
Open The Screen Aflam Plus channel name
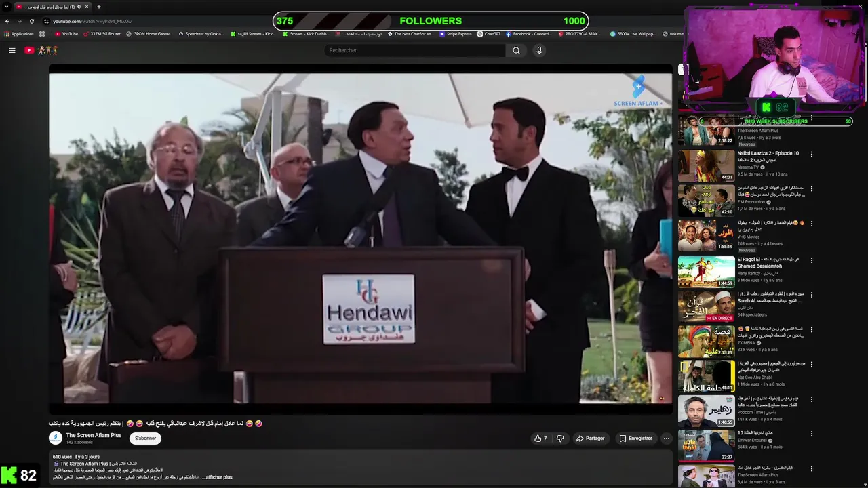coord(94,435)
